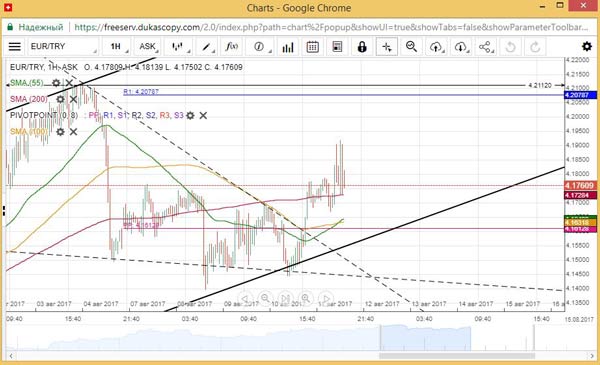
Task: Remove the SMA (200) indicator
Action: 73,99
